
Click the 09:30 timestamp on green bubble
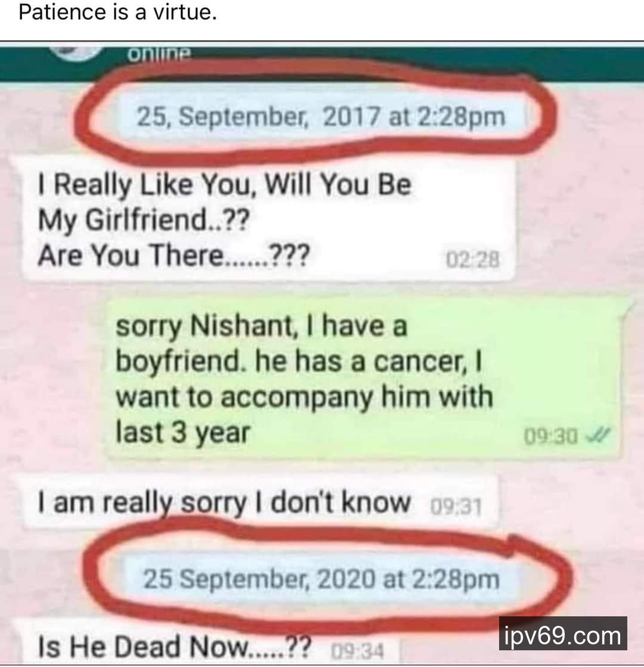(x=550, y=436)
